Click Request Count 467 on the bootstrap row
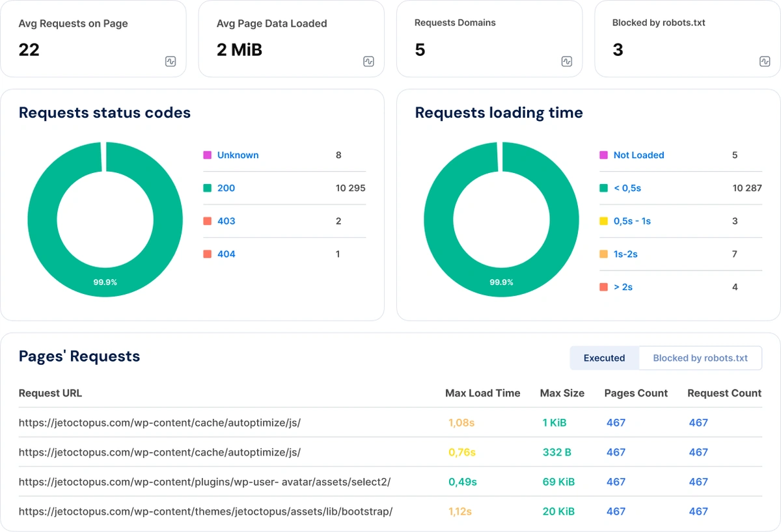Image resolution: width=781 pixels, height=532 pixels. click(698, 511)
